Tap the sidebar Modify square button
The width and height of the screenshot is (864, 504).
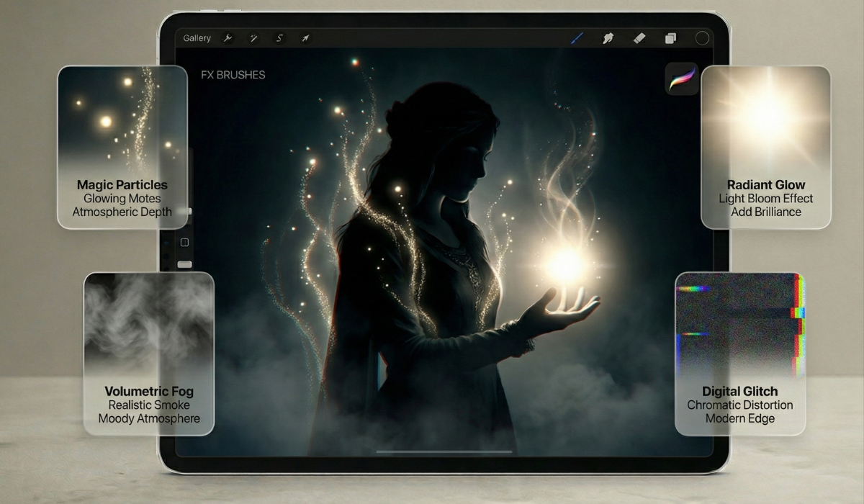point(184,242)
